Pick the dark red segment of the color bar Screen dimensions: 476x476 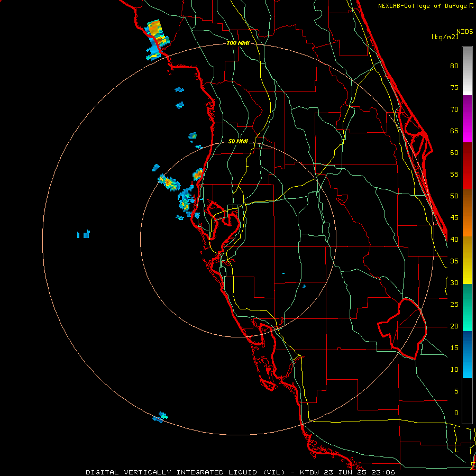[467, 166]
